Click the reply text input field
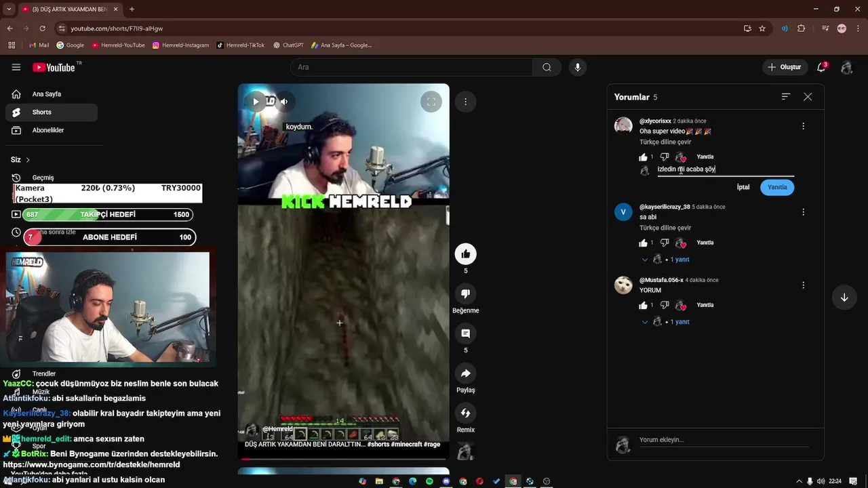 pyautogui.click(x=726, y=169)
